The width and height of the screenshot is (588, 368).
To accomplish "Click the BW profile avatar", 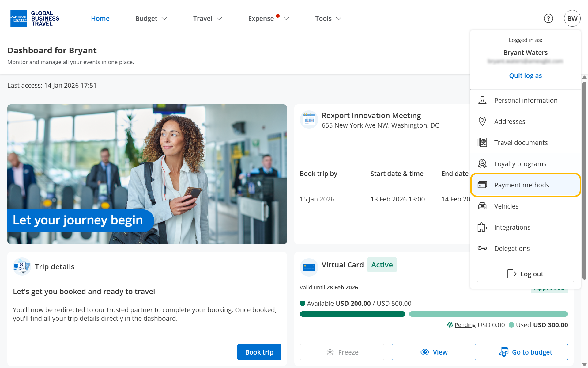I will pyautogui.click(x=572, y=18).
